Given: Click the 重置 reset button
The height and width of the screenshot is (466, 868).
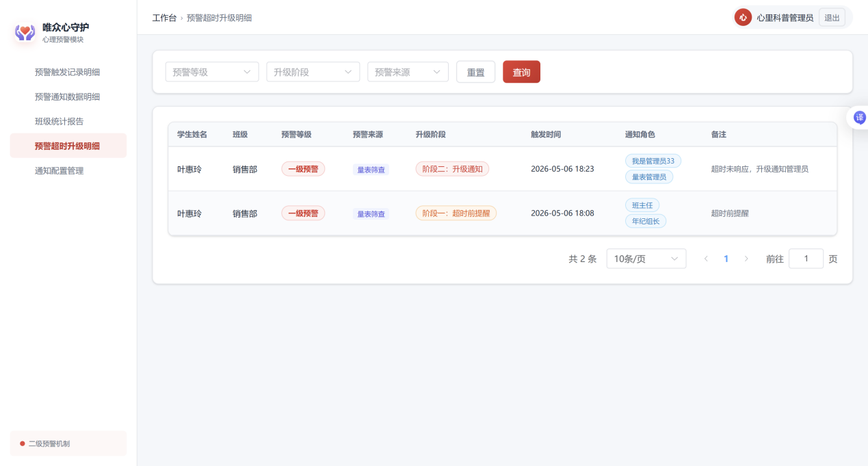Looking at the screenshot, I should [475, 72].
